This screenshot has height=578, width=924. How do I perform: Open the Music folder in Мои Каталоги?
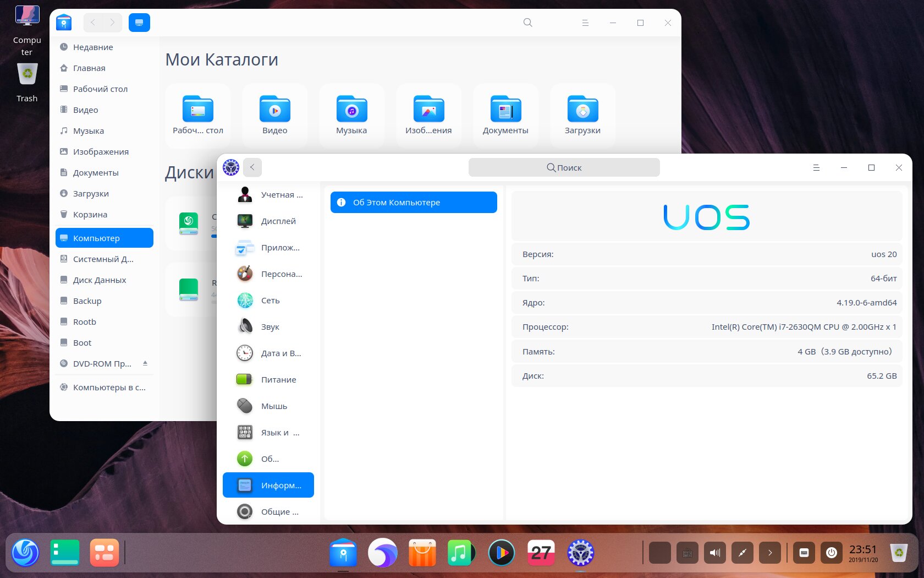coord(351,116)
